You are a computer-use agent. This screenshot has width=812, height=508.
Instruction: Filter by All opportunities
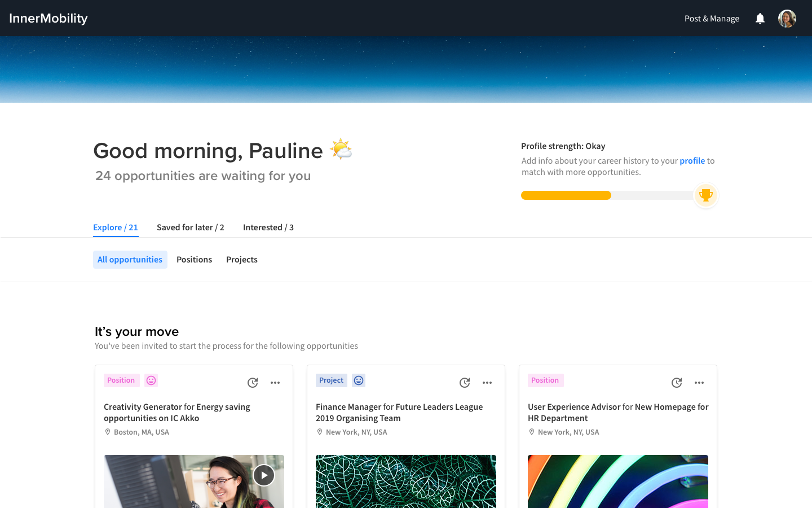coord(130,260)
